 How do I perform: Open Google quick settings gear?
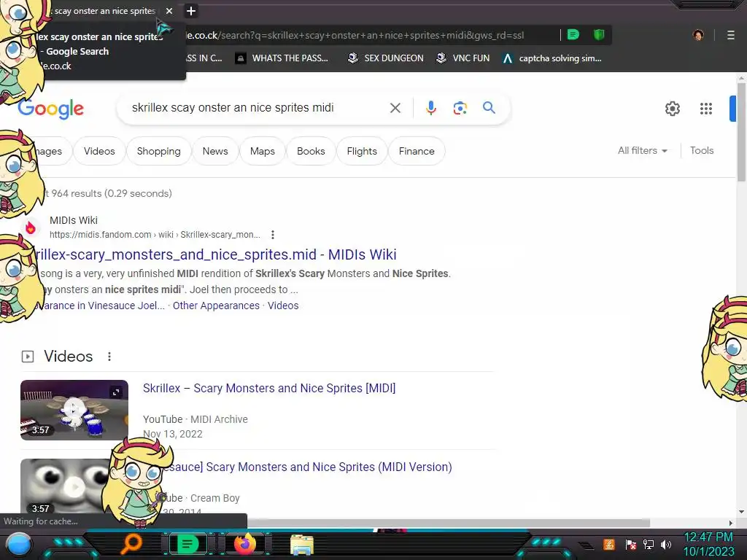(672, 109)
